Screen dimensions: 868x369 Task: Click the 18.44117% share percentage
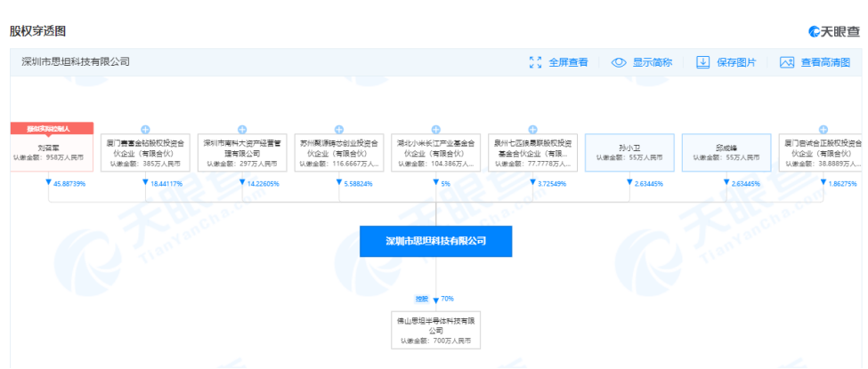pos(166,184)
